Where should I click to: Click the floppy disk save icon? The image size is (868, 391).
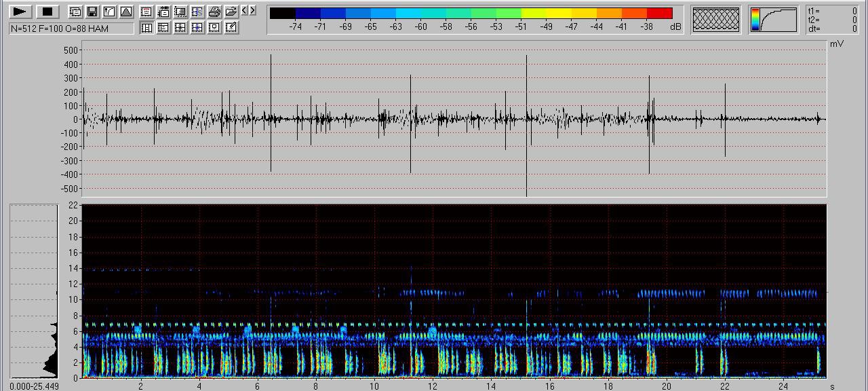click(92, 12)
